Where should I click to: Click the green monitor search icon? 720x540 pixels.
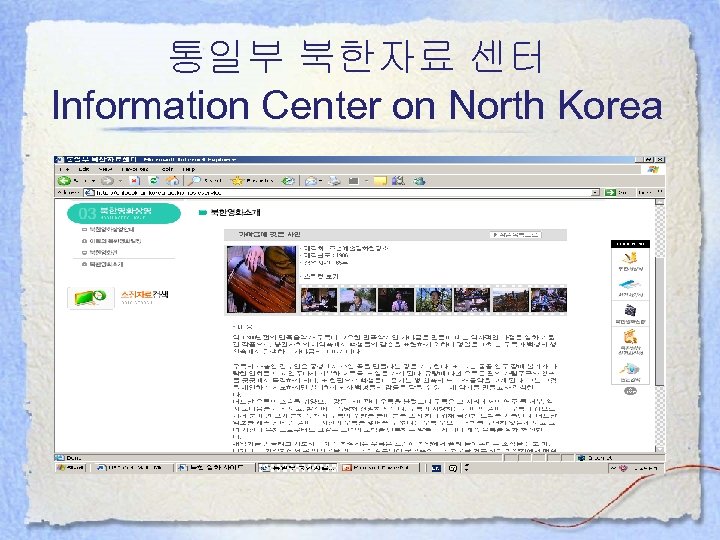(90, 298)
